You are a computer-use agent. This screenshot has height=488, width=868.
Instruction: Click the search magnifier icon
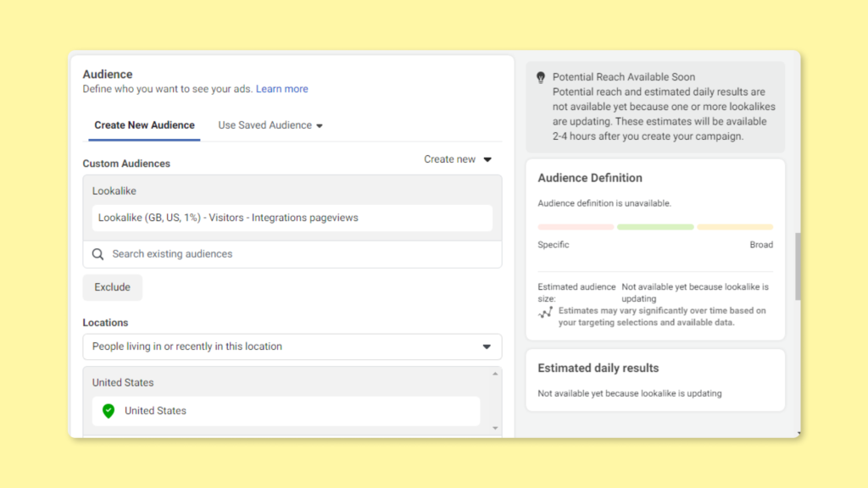pyautogui.click(x=98, y=254)
